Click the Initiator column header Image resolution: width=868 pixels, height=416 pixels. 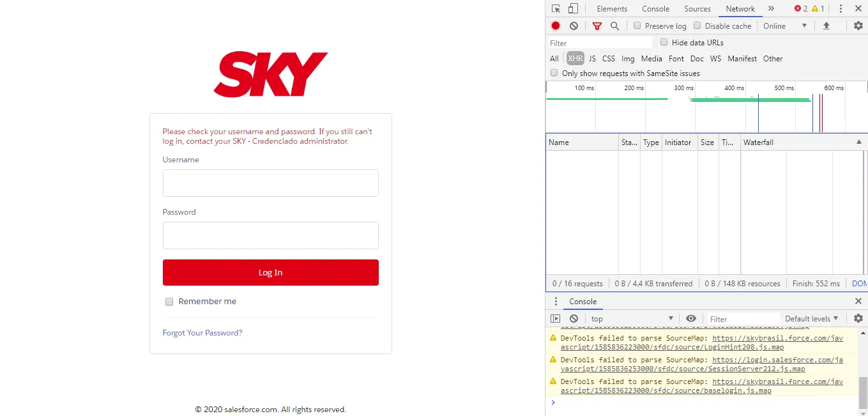pyautogui.click(x=678, y=142)
